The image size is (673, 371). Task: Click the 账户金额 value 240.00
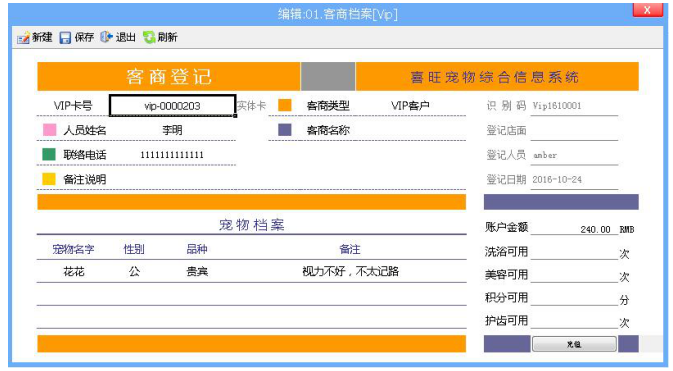(595, 229)
